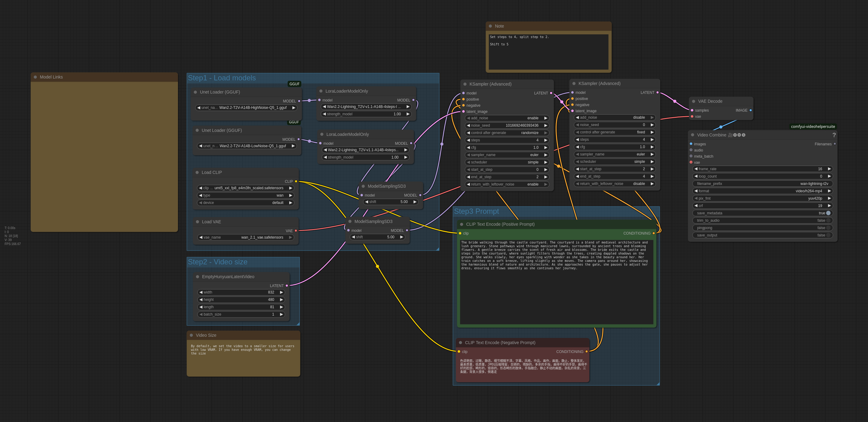The width and height of the screenshot is (868, 422).
Task: Click the filename_prefix field in Video Combine
Action: 762,183
